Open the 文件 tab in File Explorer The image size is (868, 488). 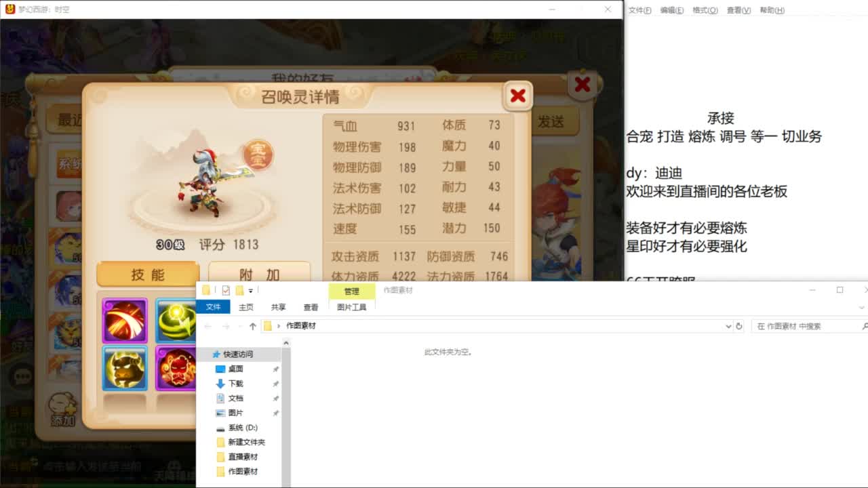213,307
